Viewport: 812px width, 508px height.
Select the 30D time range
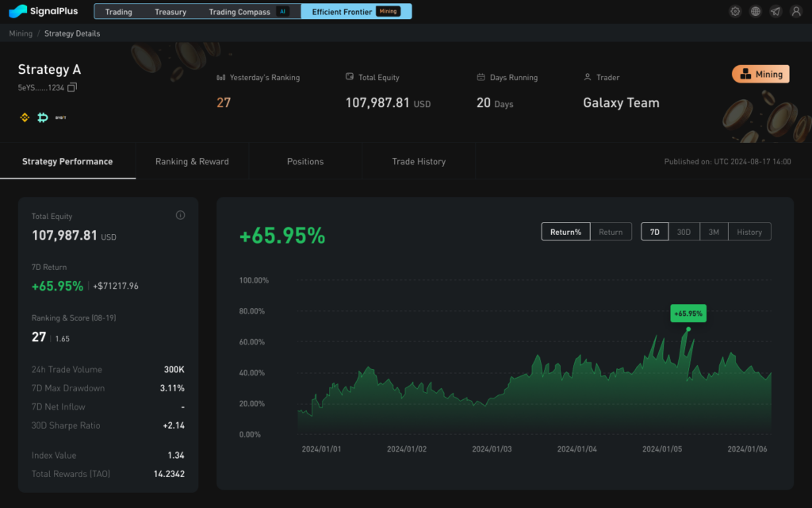(684, 232)
